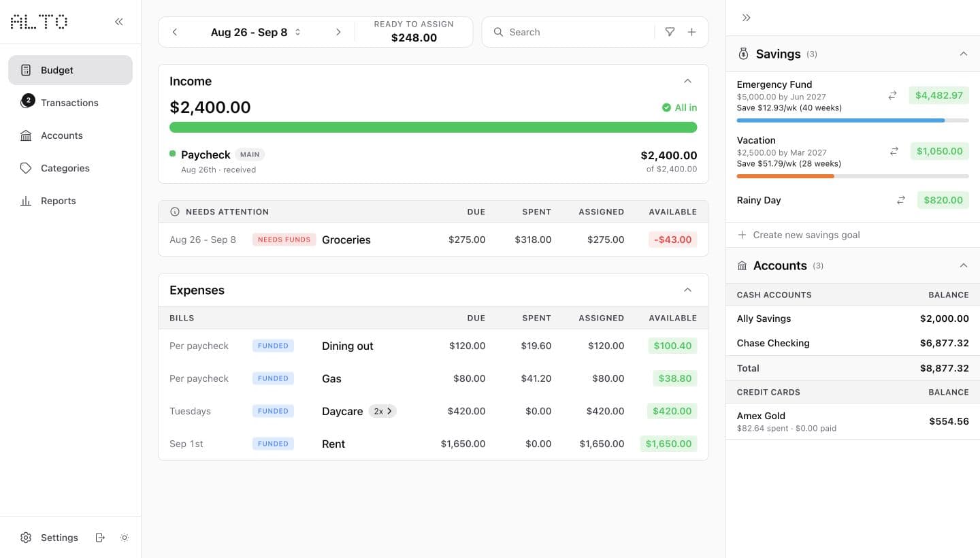Click the log out icon
Image resolution: width=980 pixels, height=558 pixels.
pos(100,538)
